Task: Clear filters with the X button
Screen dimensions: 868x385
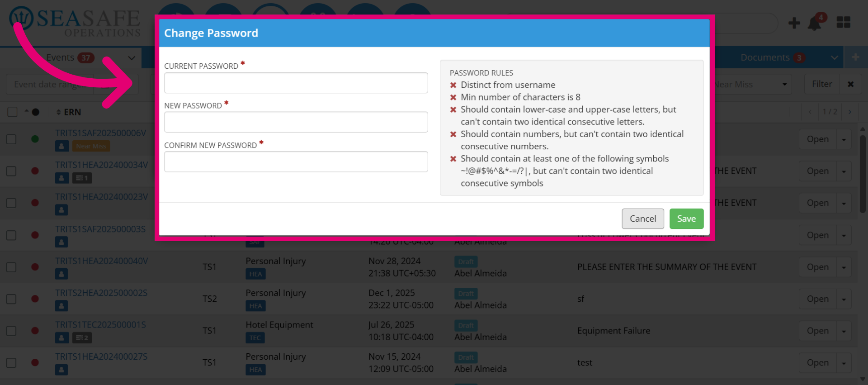Action: [x=850, y=84]
